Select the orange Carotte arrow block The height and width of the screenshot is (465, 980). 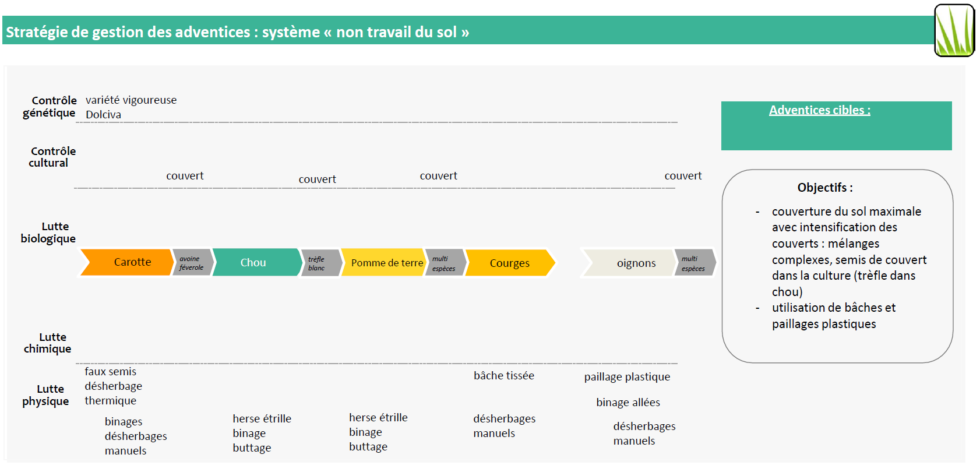point(127,262)
